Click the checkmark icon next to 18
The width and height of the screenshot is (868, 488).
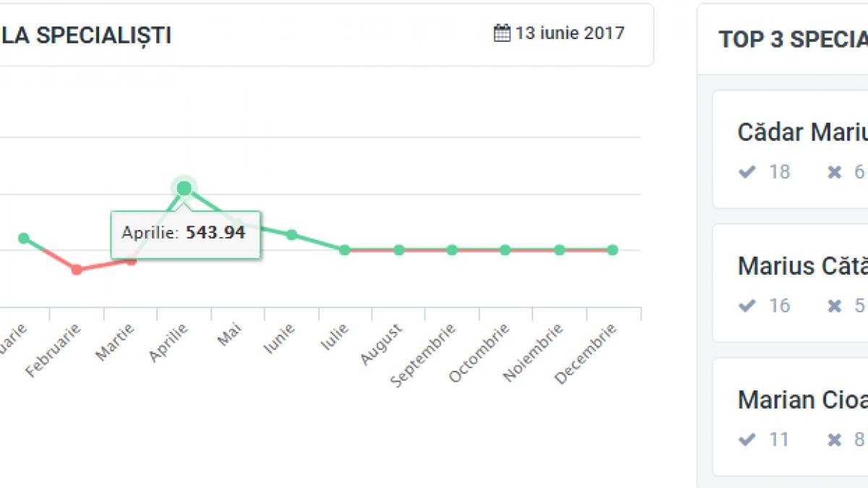[746, 172]
